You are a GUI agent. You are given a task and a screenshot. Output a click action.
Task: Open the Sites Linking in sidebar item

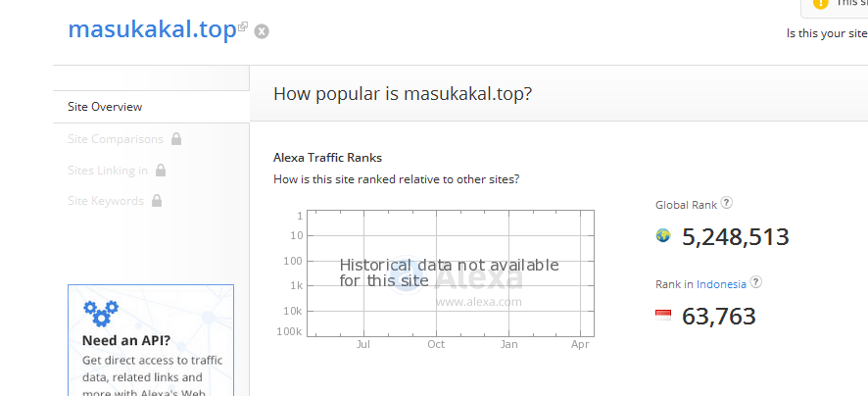pyautogui.click(x=108, y=171)
